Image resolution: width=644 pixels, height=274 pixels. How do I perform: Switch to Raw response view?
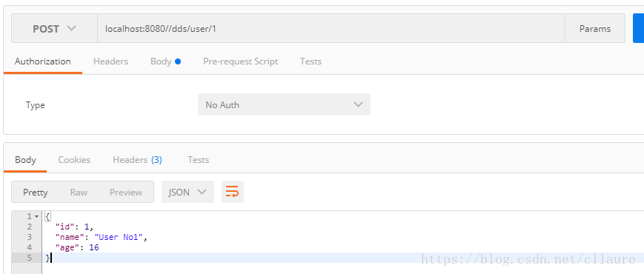[x=79, y=192]
